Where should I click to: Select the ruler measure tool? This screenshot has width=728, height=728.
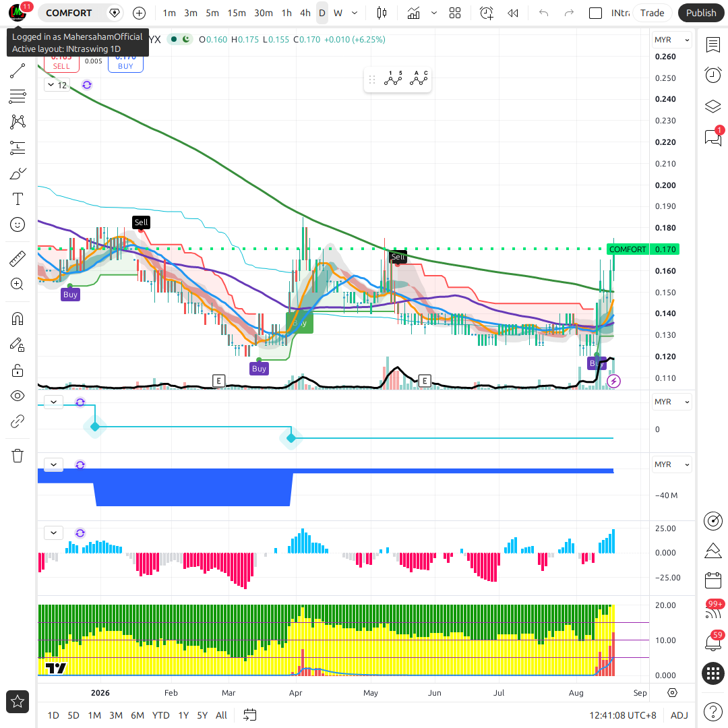(x=18, y=259)
